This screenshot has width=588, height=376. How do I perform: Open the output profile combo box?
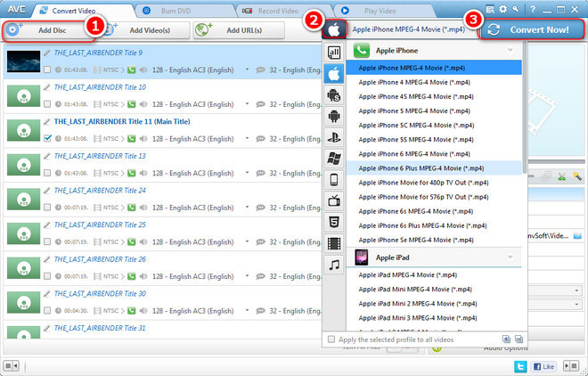click(x=411, y=29)
